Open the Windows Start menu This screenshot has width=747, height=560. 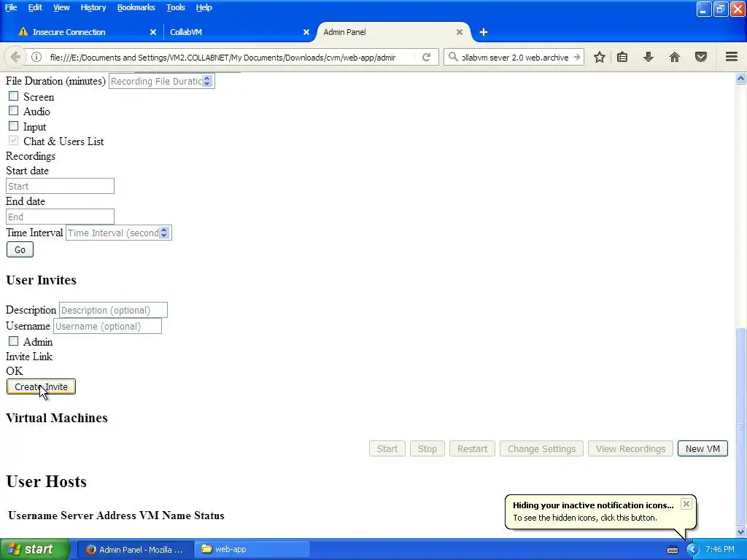[34, 549]
